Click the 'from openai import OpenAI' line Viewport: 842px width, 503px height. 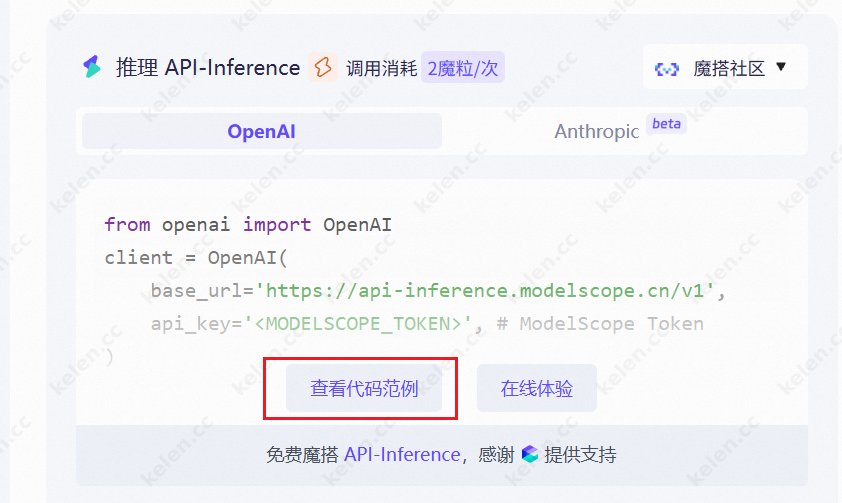(248, 224)
